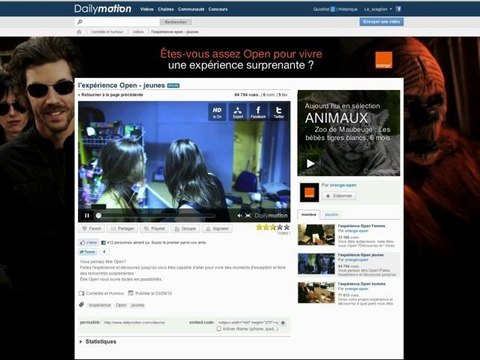
Task: Click the 'jeunes' tag
Action: coord(138,305)
